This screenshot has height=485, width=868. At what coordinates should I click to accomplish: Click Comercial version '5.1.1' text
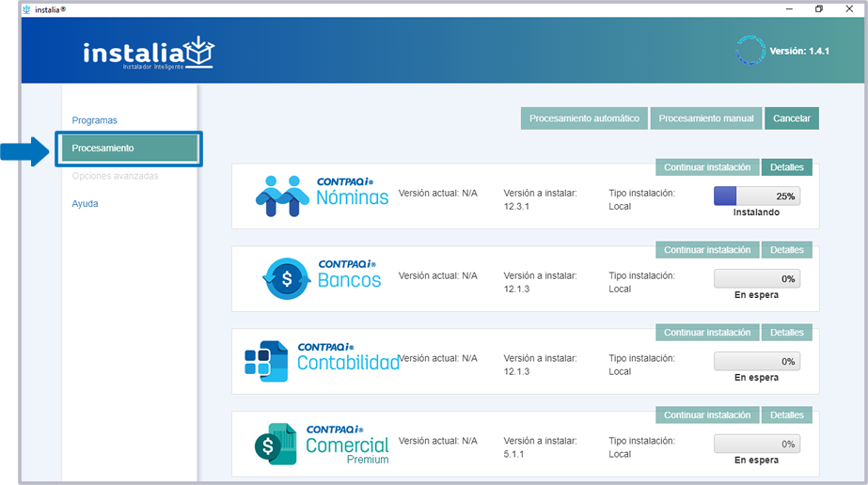tap(513, 454)
